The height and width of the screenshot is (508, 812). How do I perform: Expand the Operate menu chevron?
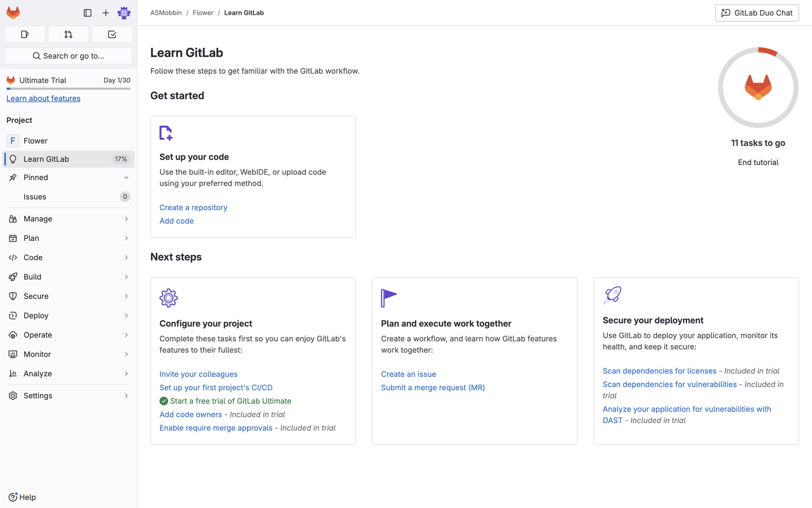[126, 335]
